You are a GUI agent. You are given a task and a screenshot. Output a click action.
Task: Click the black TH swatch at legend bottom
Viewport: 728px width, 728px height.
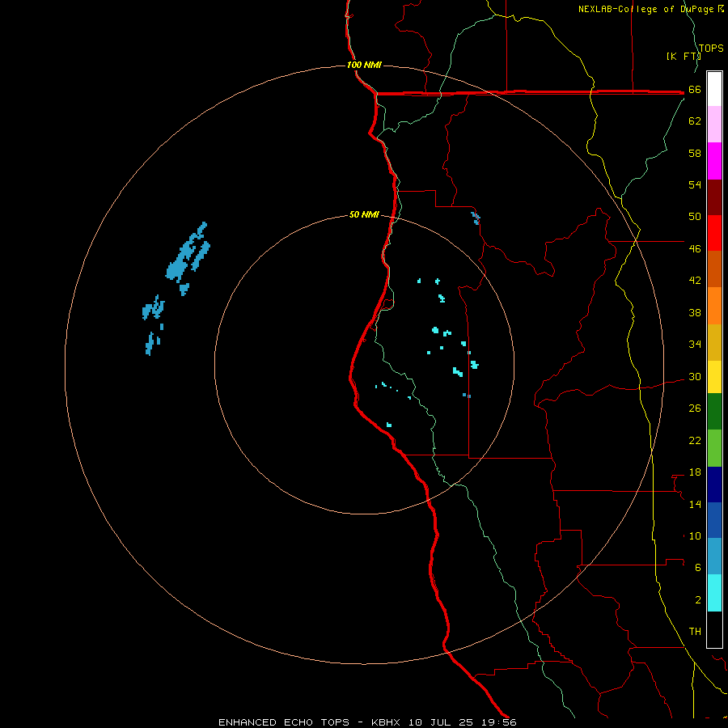tap(714, 629)
